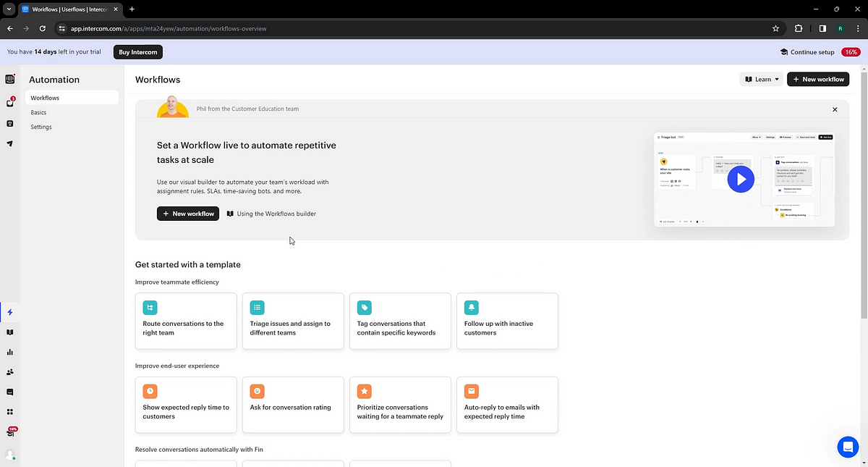The image size is (868, 467).
Task: Switch to the Workflows browser tab
Action: coord(70,9)
